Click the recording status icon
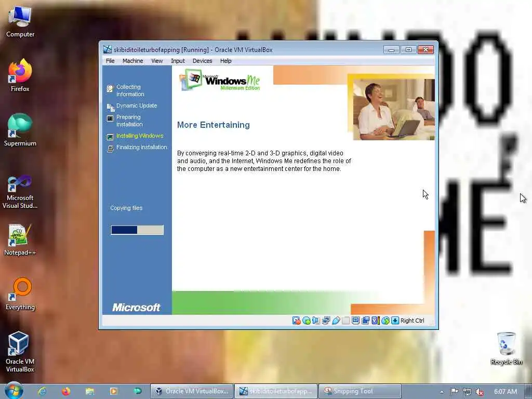This screenshot has height=399, width=532. point(365,321)
